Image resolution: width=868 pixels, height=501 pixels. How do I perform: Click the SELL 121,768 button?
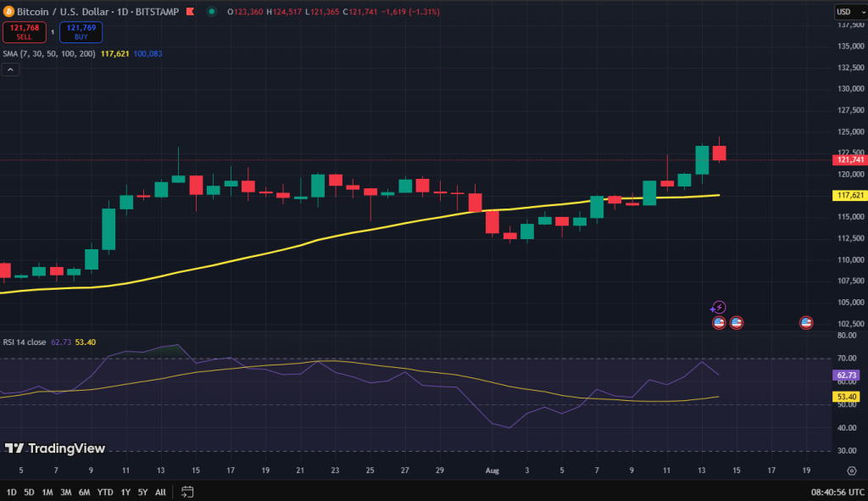point(25,32)
